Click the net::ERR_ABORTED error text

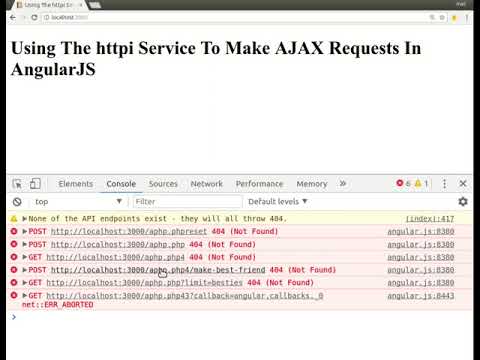[58, 305]
